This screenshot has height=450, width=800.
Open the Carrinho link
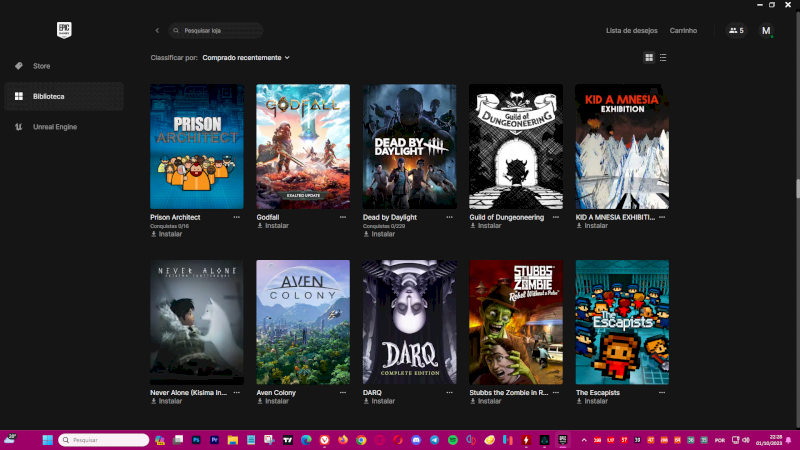pos(683,31)
